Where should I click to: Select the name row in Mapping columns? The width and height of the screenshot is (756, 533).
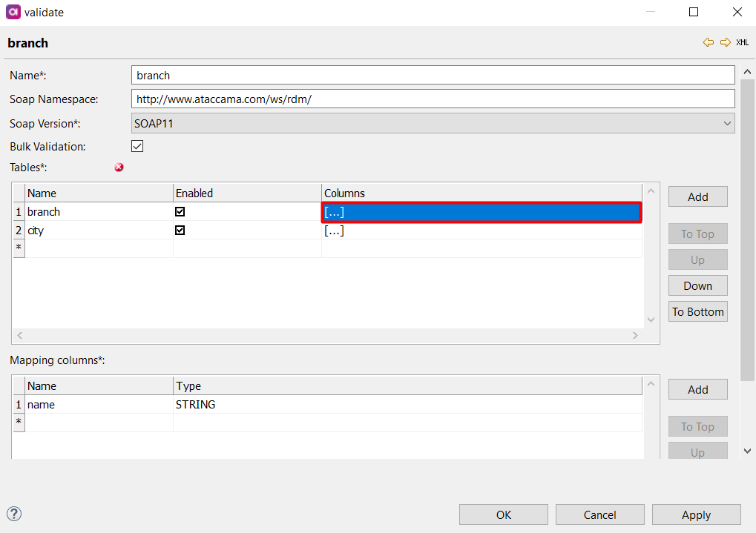click(96, 405)
